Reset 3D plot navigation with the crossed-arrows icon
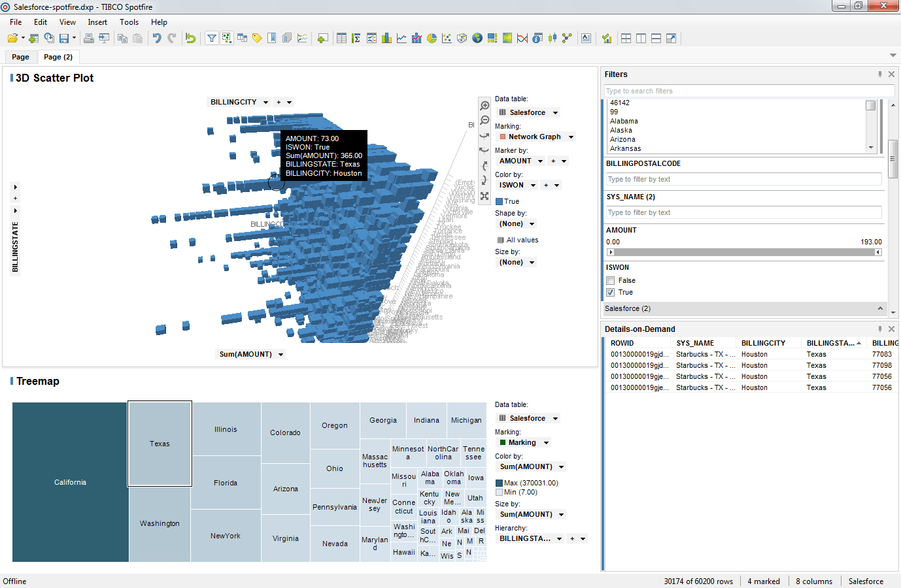Viewport: 901px width, 588px height. pyautogui.click(x=484, y=196)
